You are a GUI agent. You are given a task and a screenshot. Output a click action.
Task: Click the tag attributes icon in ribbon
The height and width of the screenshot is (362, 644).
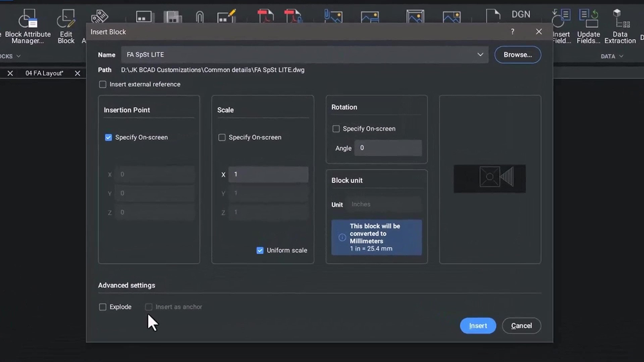(99, 17)
